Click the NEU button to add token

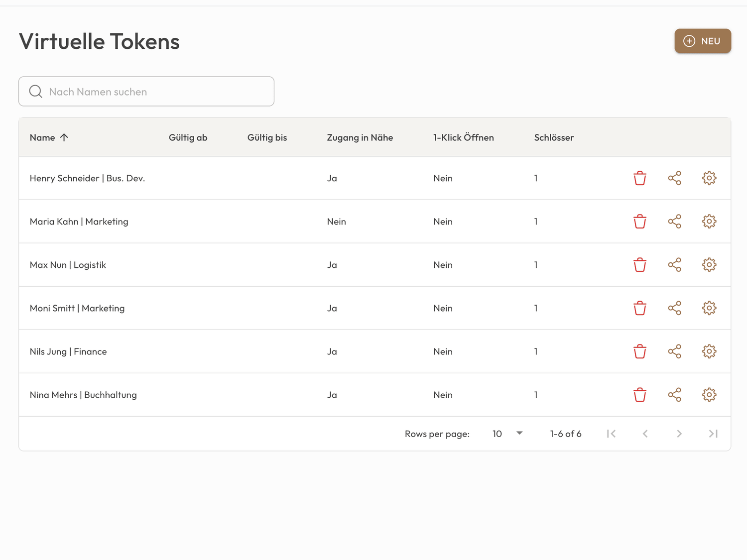702,41
